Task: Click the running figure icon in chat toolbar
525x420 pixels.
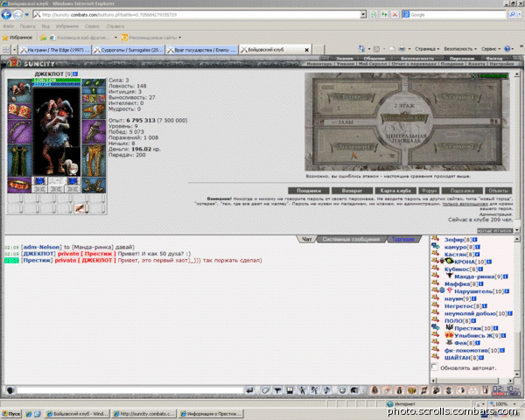Action: point(302,390)
